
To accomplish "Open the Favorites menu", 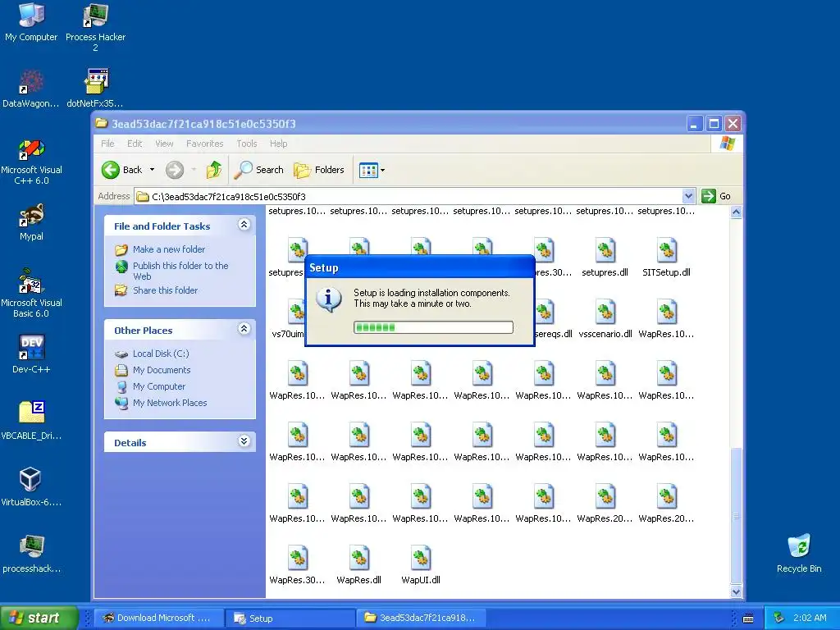I will [204, 144].
